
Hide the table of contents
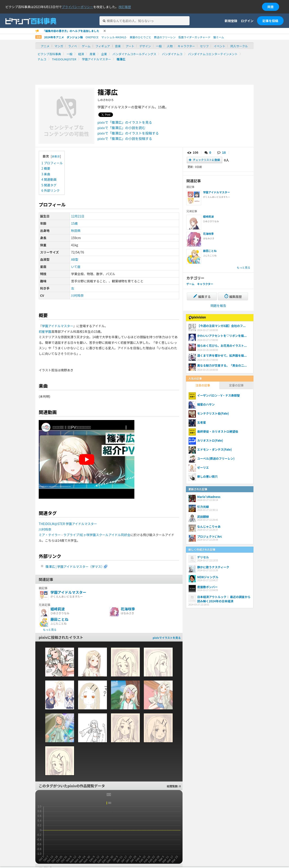click(56, 156)
